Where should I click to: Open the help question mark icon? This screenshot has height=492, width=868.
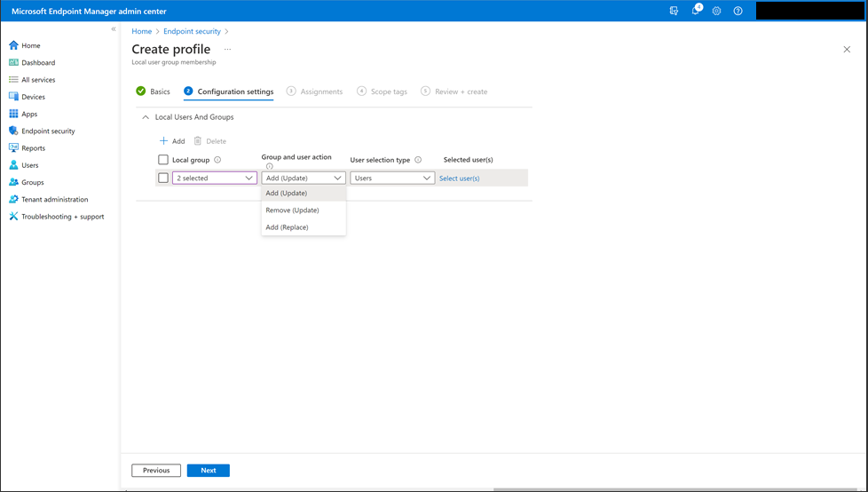pyautogui.click(x=738, y=11)
